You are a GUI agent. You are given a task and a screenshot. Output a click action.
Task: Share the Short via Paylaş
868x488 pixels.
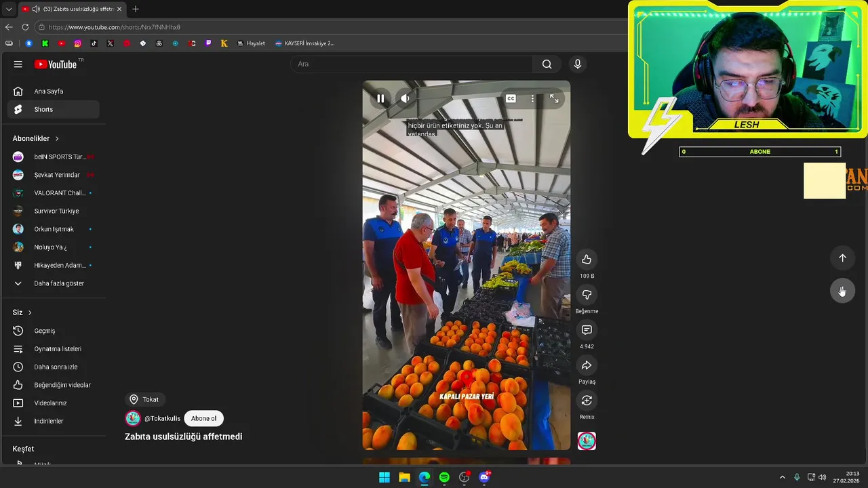[x=587, y=365]
